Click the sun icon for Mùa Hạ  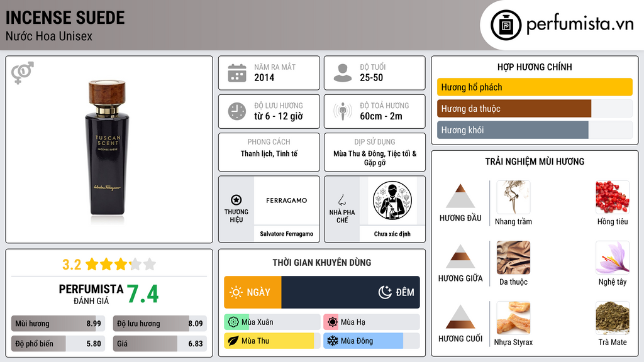click(333, 322)
